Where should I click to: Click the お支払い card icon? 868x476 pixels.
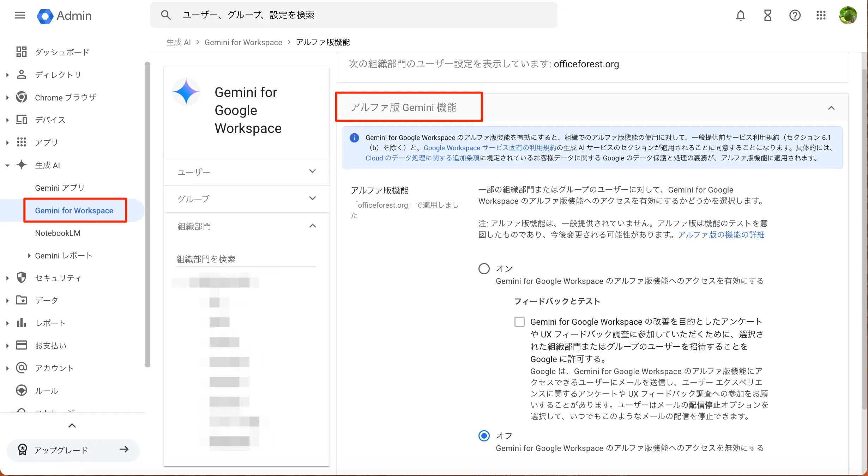22,345
